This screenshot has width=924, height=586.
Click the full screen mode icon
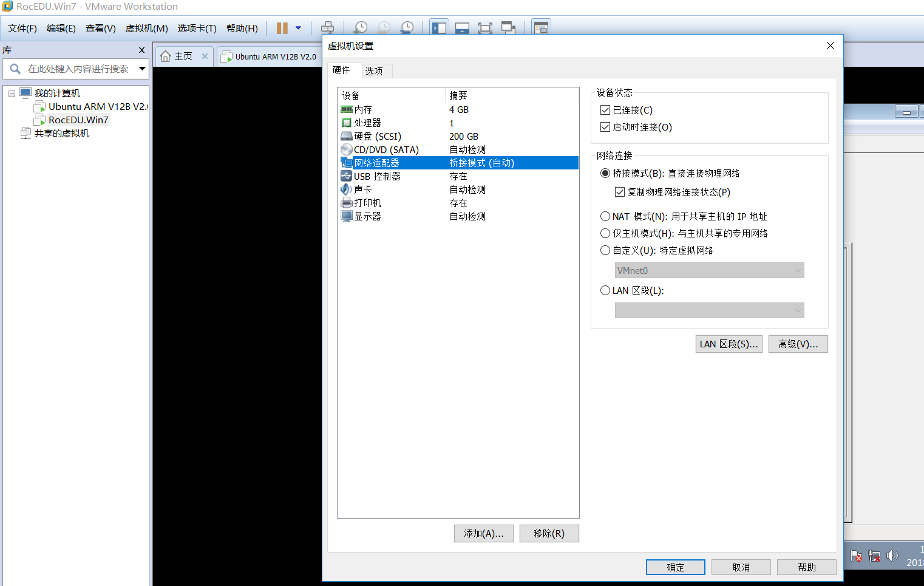coord(485,28)
